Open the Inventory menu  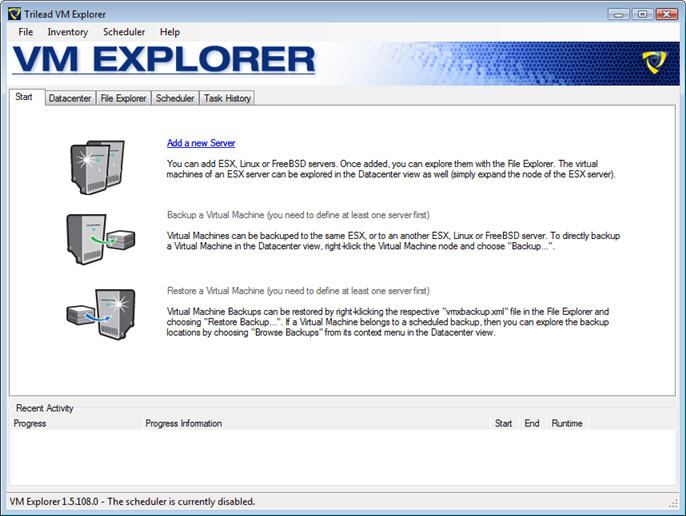click(x=68, y=32)
